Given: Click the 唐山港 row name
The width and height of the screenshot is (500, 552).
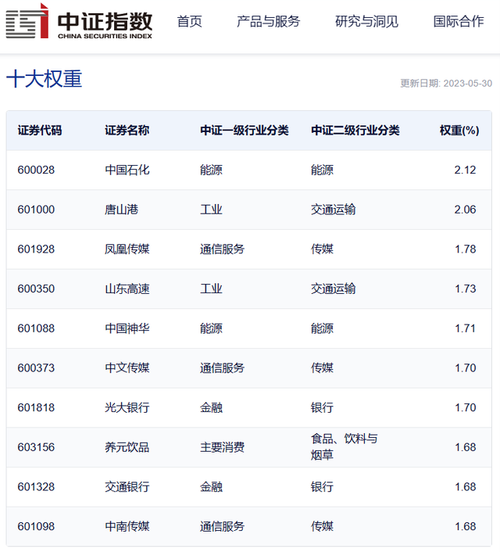Looking at the screenshot, I should coord(121,209).
